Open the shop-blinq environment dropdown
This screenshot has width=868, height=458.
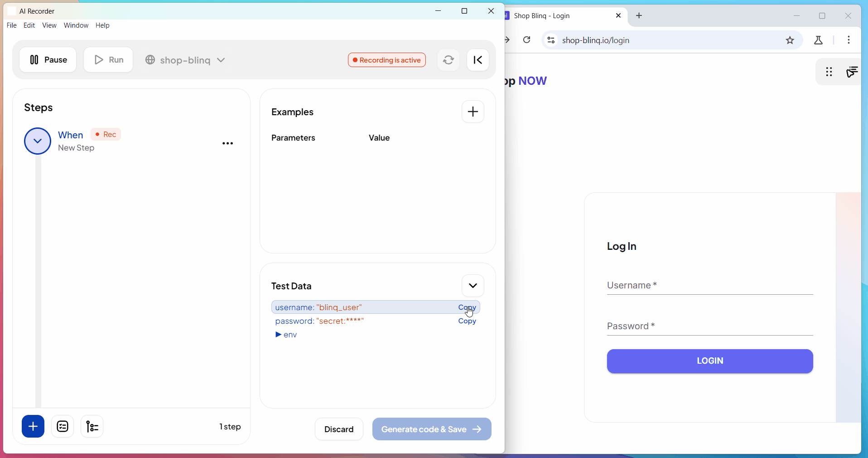(186, 60)
